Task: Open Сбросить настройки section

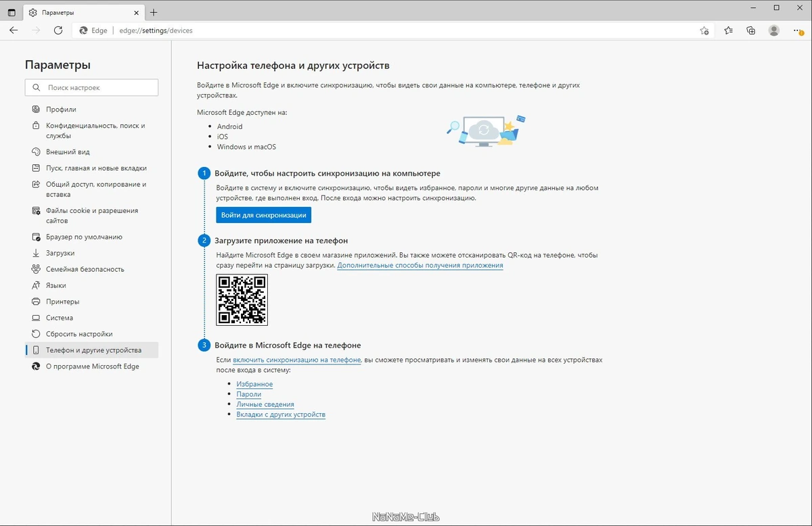Action: [x=91, y=334]
